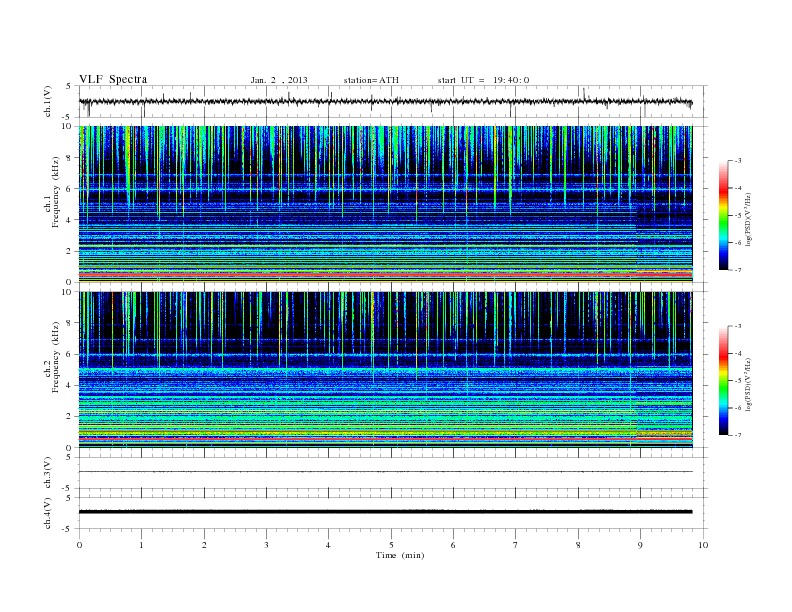Click the ch.3 flat waveform trace
792x612 pixels.
click(385, 472)
